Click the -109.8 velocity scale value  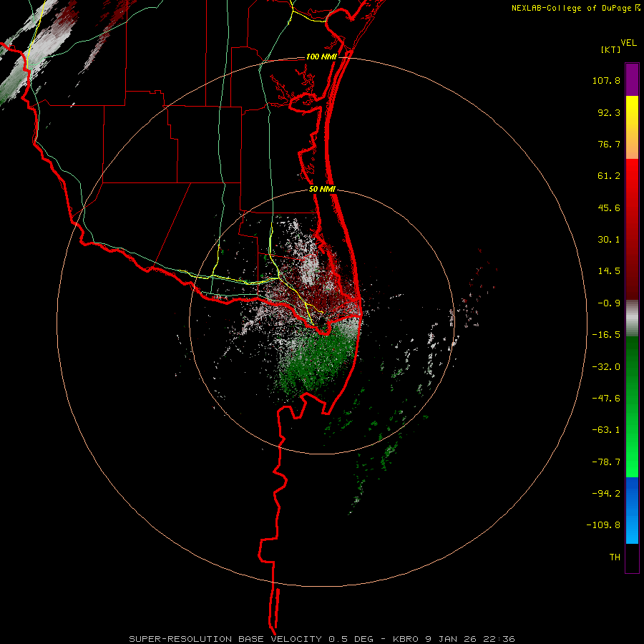603,525
